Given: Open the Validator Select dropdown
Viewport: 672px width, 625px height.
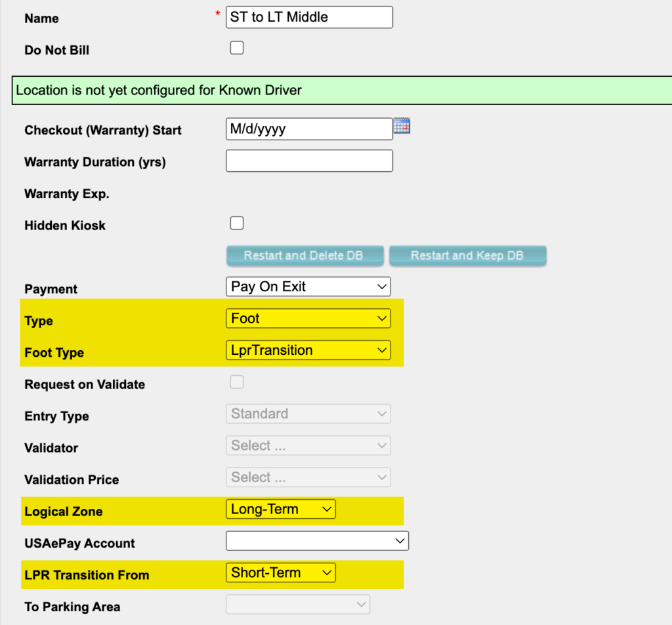Looking at the screenshot, I should tap(308, 446).
